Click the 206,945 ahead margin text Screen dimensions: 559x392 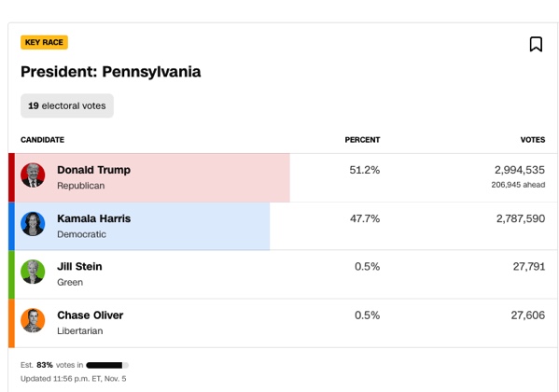518,185
